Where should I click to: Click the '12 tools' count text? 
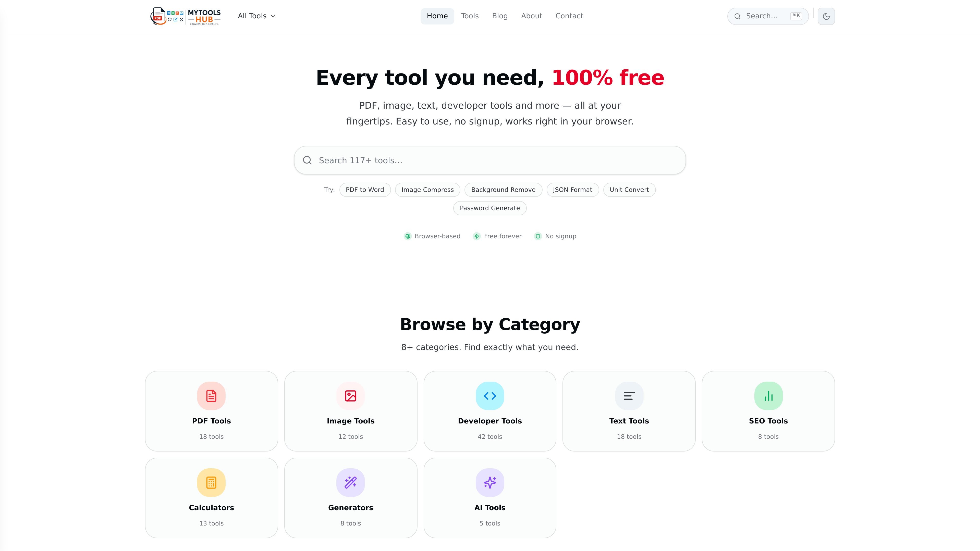350,436
